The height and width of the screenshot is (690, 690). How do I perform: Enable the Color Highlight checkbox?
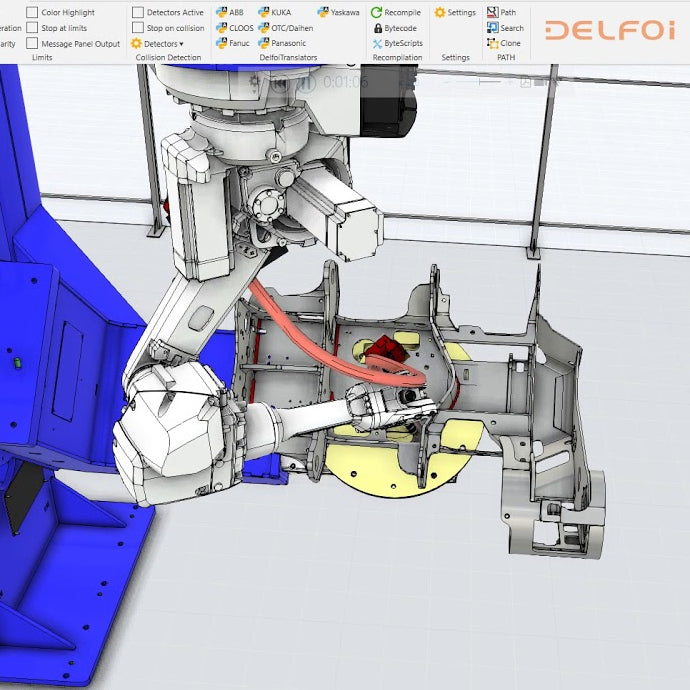pyautogui.click(x=33, y=13)
